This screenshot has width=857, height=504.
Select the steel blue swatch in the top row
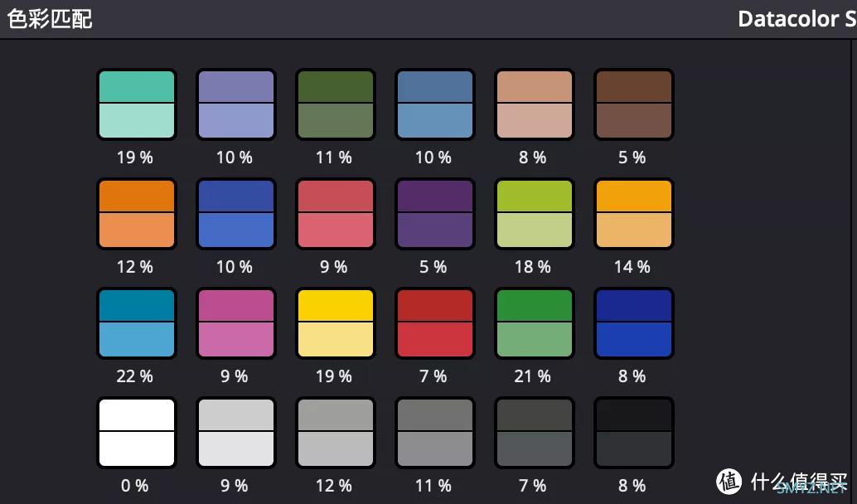(x=434, y=104)
